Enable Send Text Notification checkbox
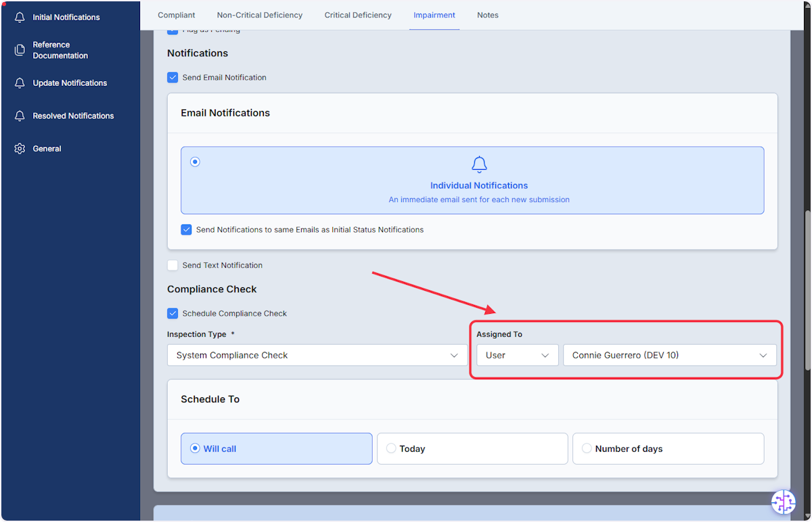Image resolution: width=812 pixels, height=522 pixels. point(173,266)
